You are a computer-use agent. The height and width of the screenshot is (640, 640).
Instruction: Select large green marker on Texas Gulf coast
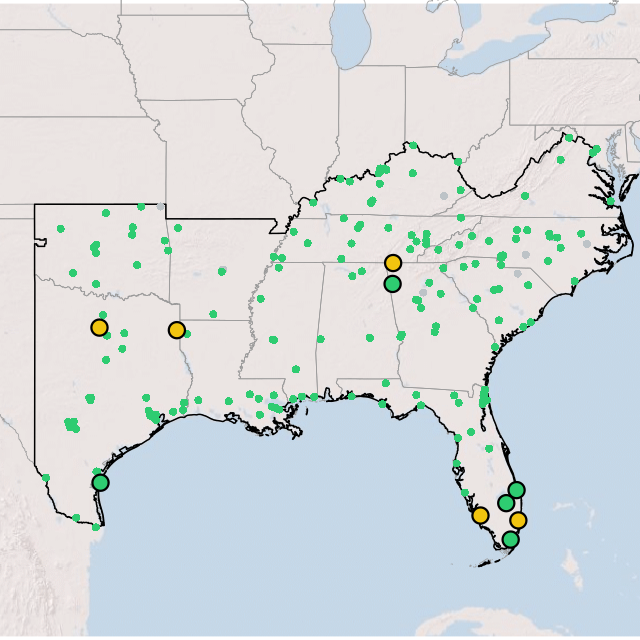100,482
